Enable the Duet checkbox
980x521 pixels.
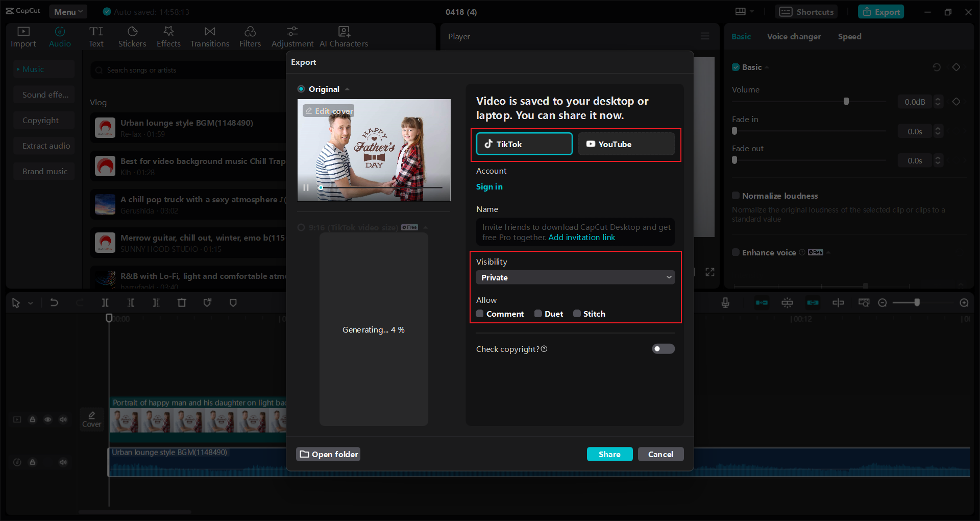(x=538, y=314)
